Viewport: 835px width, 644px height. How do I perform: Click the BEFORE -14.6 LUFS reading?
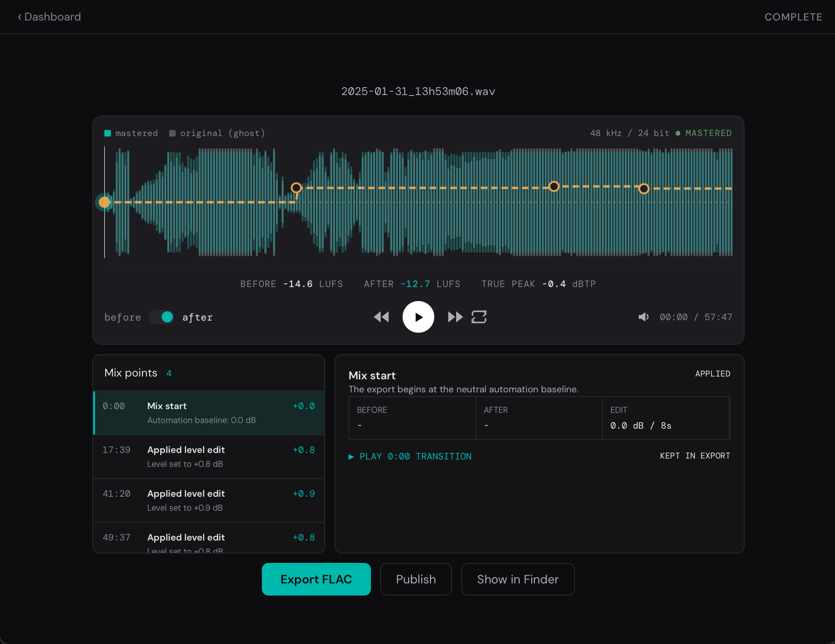click(292, 284)
